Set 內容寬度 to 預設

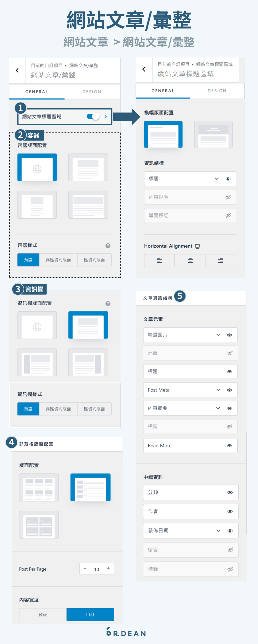(x=43, y=615)
